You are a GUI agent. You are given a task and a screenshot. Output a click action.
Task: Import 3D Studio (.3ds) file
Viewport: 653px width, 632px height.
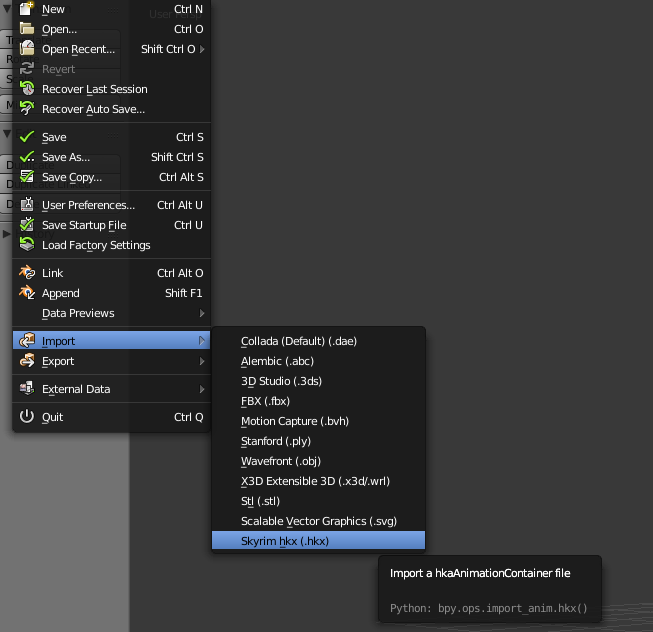pos(319,381)
